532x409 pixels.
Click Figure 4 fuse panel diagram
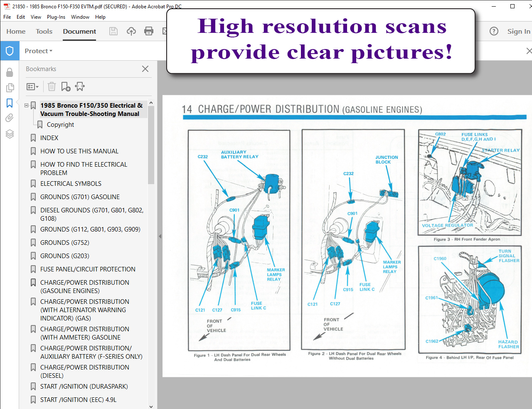click(x=470, y=299)
